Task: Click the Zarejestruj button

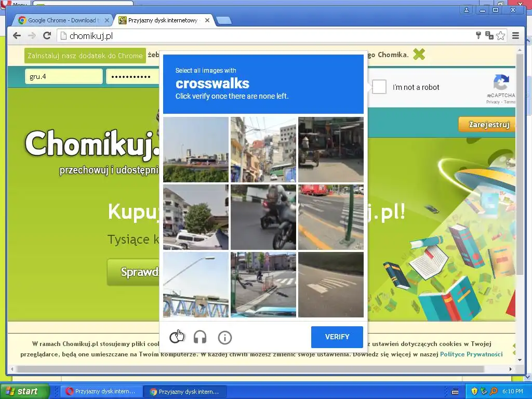Action: click(487, 125)
